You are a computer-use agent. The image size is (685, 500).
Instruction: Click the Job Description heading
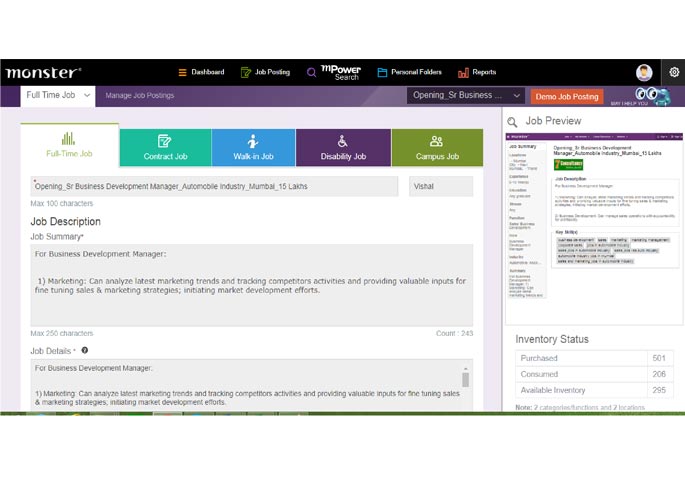click(66, 221)
